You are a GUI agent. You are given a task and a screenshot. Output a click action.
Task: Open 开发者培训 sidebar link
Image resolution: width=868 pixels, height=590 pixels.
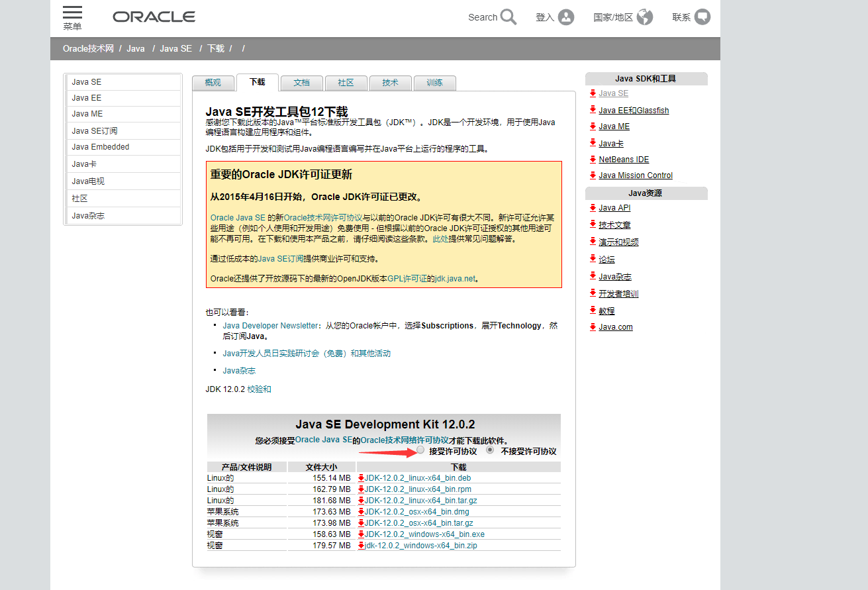pyautogui.click(x=619, y=294)
